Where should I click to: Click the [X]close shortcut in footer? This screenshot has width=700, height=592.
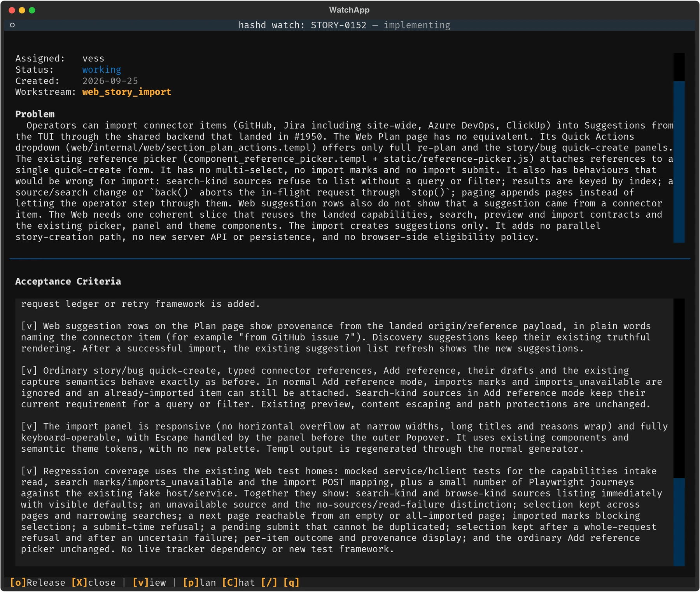click(x=93, y=582)
